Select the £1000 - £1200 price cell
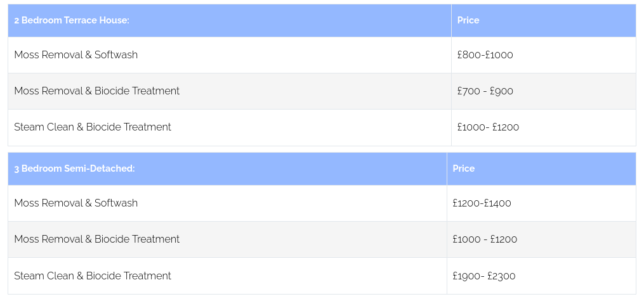The width and height of the screenshot is (644, 299). click(485, 239)
